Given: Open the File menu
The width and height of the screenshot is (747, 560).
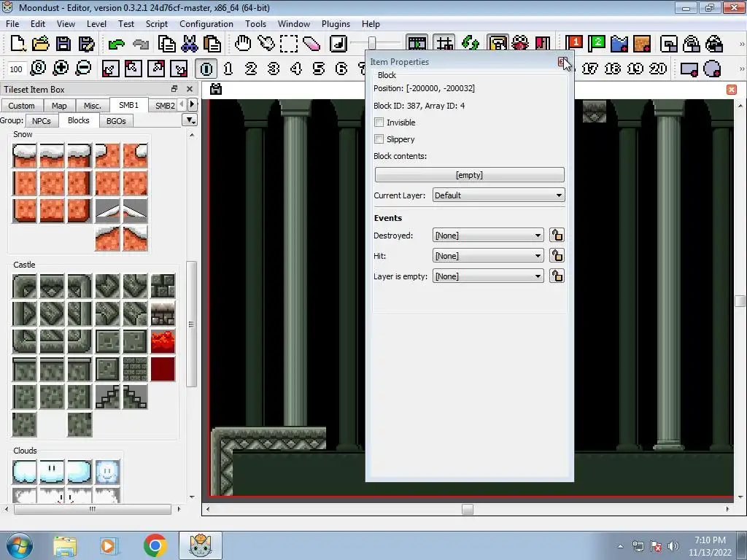Looking at the screenshot, I should point(12,24).
